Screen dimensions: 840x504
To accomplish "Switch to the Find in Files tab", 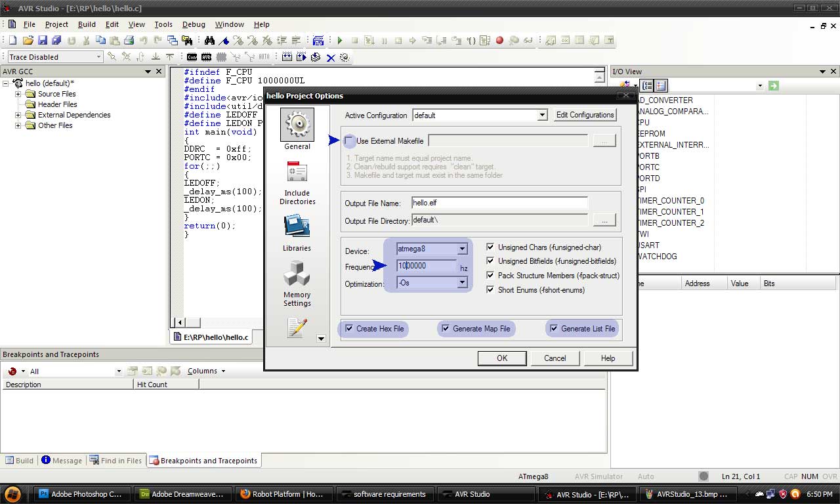I will point(115,461).
